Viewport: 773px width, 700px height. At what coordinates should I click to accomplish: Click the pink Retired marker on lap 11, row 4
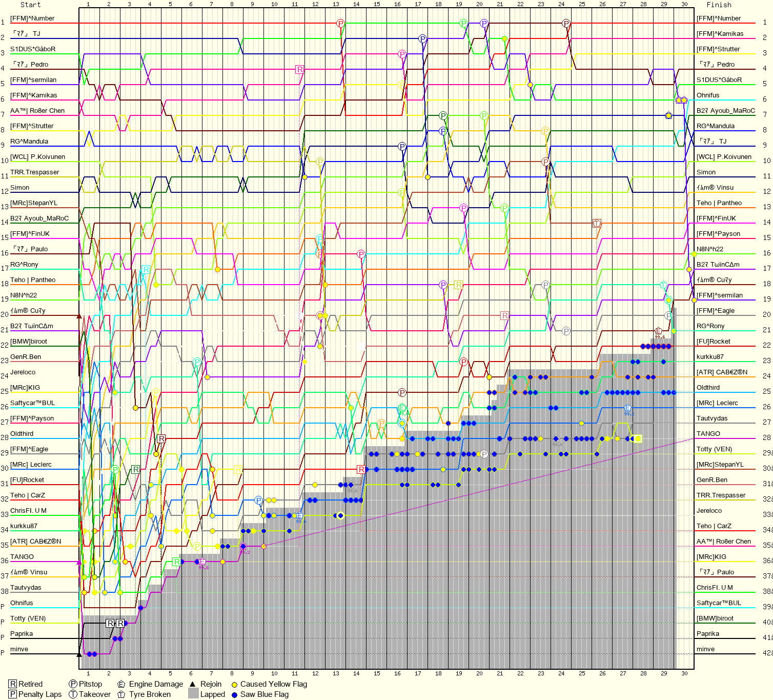pos(299,69)
